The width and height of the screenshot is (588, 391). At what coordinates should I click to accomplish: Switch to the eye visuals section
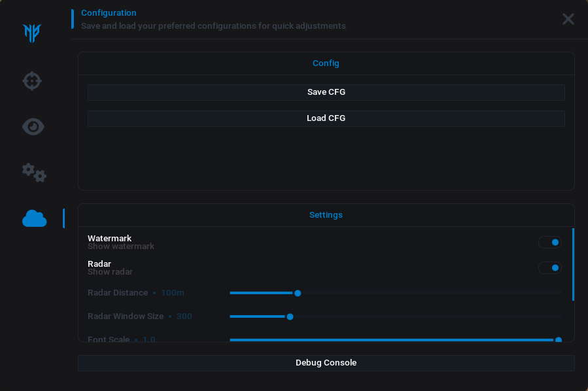pyautogui.click(x=33, y=126)
